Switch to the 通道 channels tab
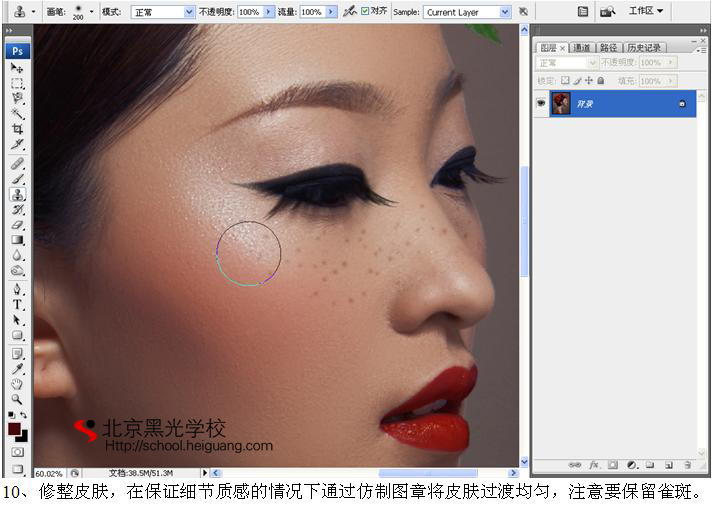The width and height of the screenshot is (715, 507). 581,47
